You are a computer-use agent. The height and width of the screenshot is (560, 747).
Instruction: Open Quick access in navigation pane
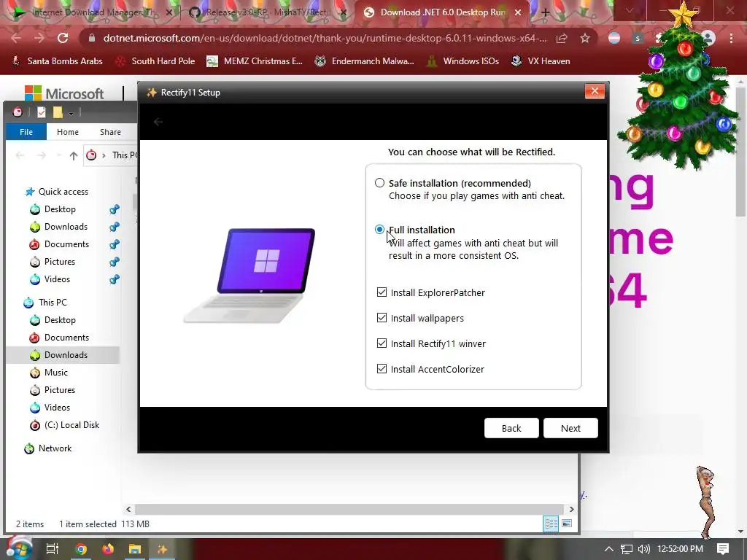63,192
